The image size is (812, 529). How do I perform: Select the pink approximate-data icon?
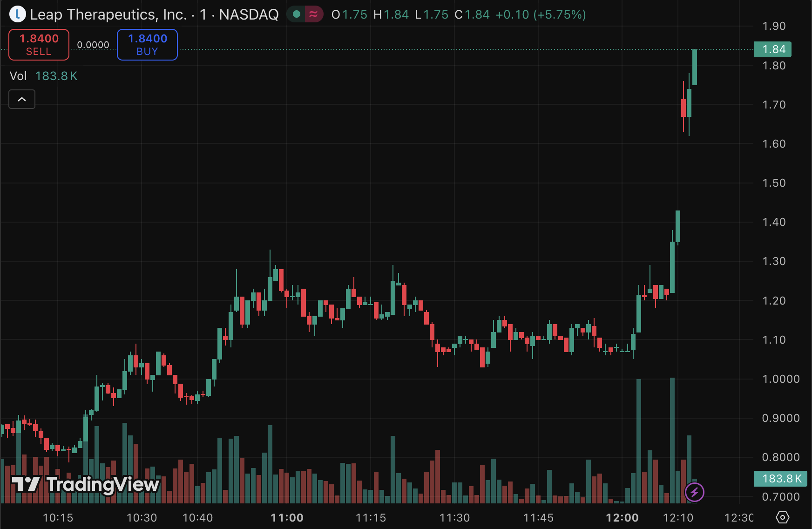click(x=313, y=14)
